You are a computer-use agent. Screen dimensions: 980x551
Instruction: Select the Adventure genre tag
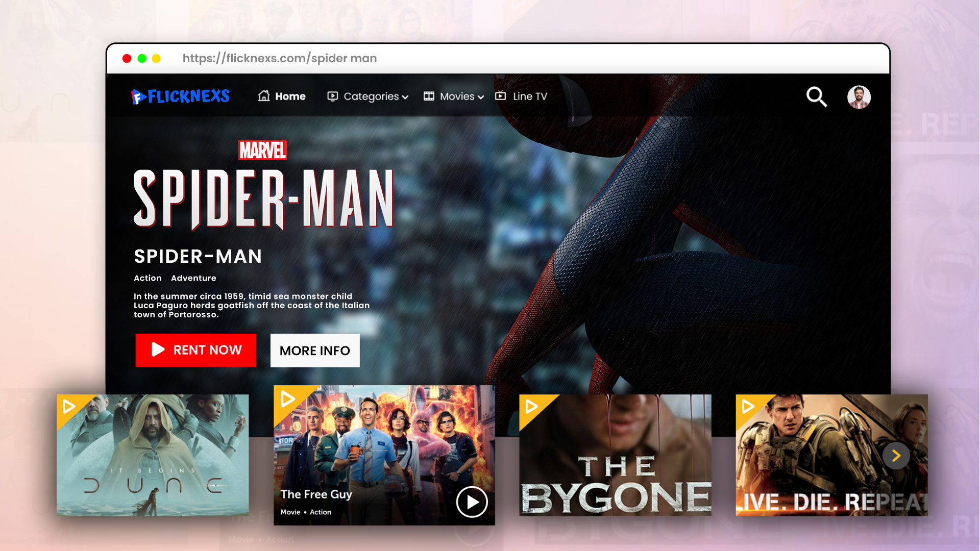[x=193, y=278]
